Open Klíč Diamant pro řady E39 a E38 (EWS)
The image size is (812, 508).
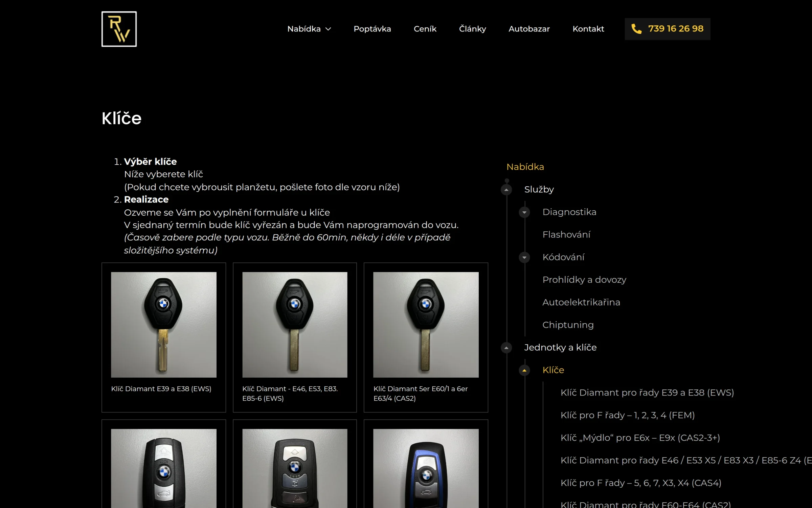click(x=647, y=393)
